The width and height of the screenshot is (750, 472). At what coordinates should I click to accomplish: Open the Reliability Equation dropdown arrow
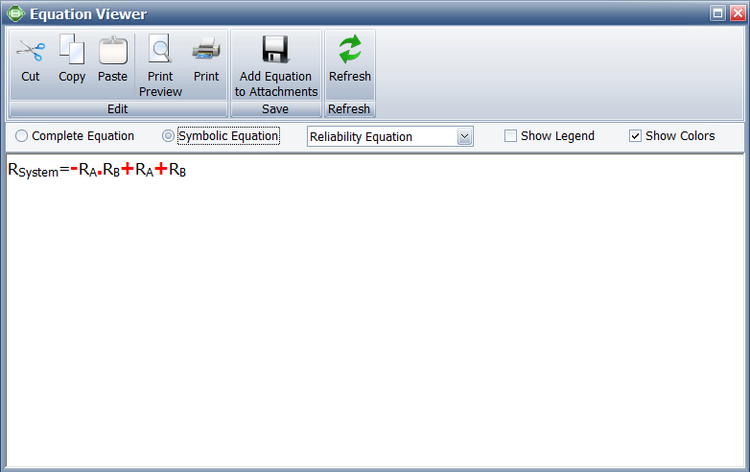[x=464, y=136]
